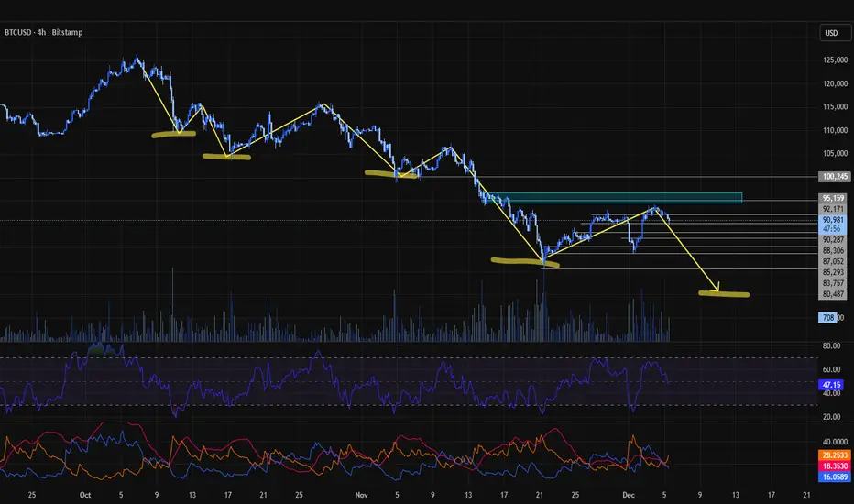Click the 40.0000 scale label in bottom pane

point(835,442)
